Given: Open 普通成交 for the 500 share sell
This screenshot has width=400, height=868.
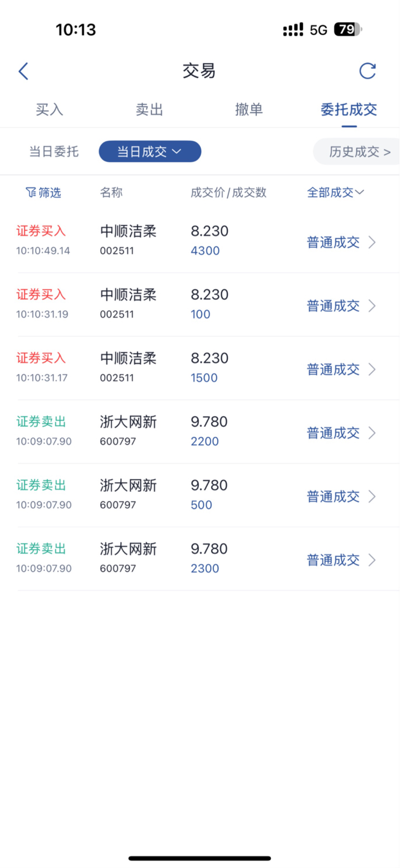Looking at the screenshot, I should pyautogui.click(x=333, y=496).
